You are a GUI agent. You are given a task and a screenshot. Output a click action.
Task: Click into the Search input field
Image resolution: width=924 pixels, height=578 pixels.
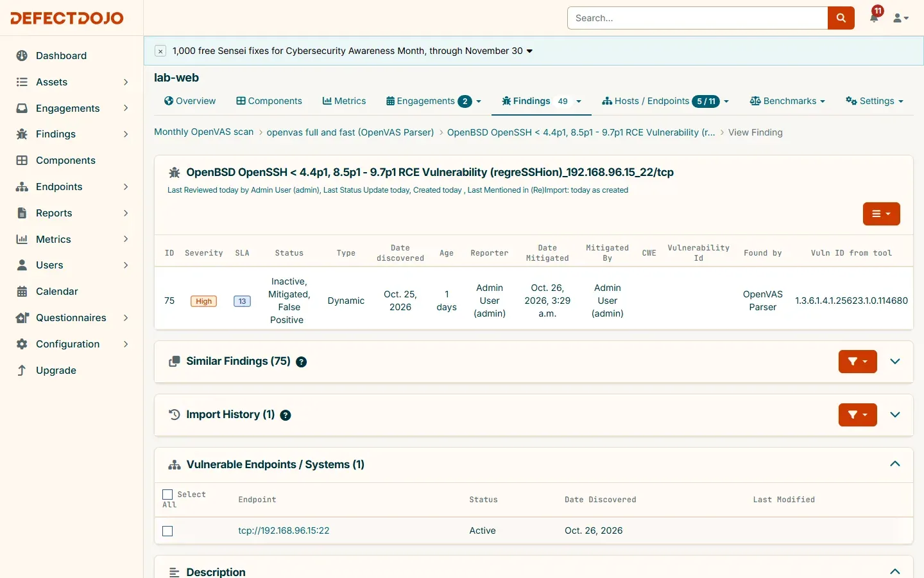pos(697,18)
